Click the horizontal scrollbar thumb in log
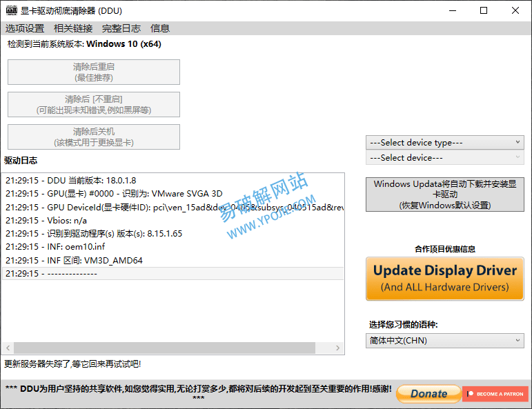 tap(164, 348)
